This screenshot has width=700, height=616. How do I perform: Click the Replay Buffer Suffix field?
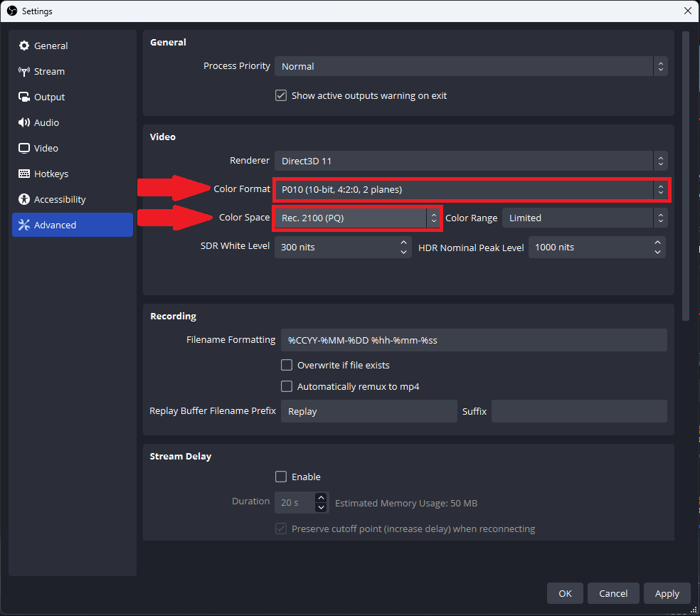pos(580,411)
